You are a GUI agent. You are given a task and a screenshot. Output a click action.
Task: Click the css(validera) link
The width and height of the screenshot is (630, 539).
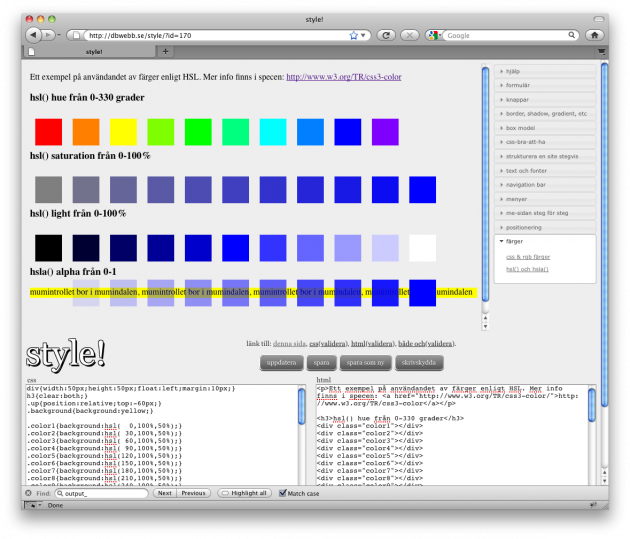328,343
